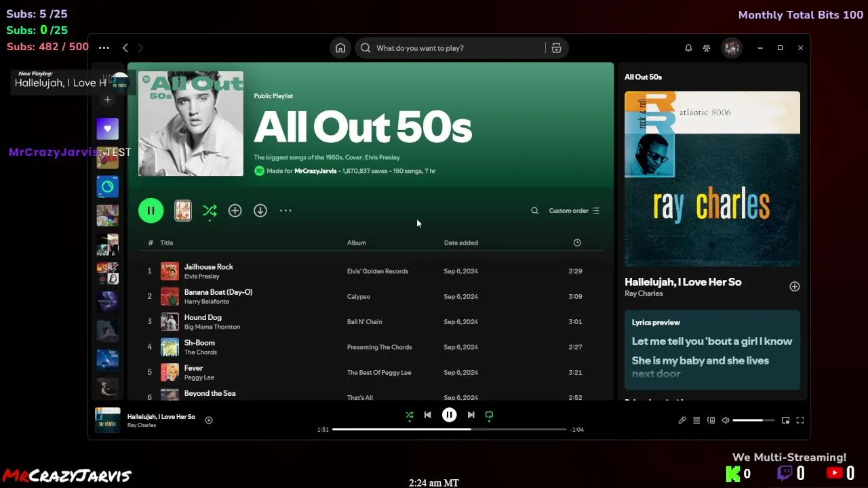Open Elvis' Golden Records album link
The width and height of the screenshot is (868, 488).
(x=378, y=271)
